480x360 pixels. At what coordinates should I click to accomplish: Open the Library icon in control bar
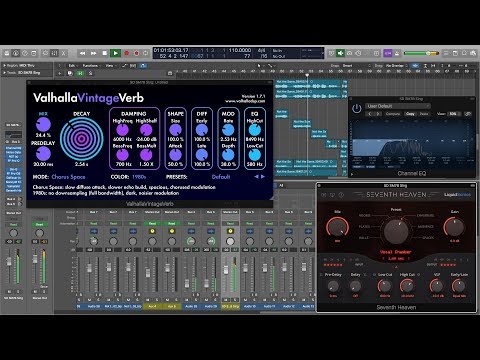[7, 53]
